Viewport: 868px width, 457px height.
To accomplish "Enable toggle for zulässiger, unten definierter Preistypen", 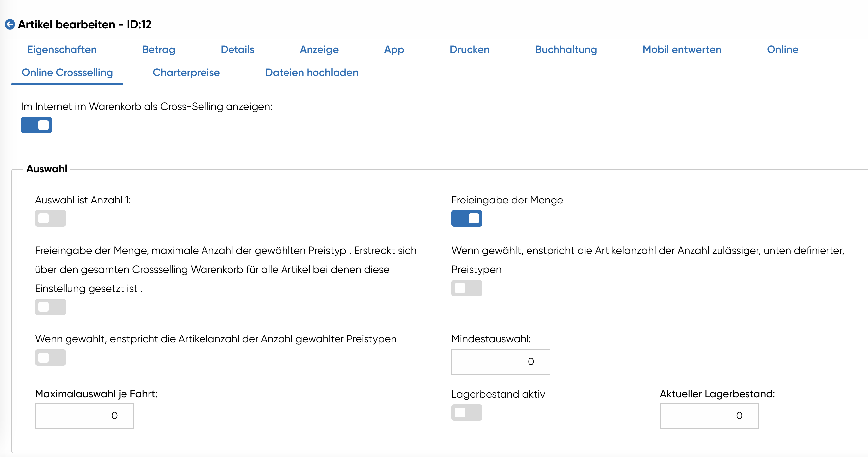I will (467, 288).
